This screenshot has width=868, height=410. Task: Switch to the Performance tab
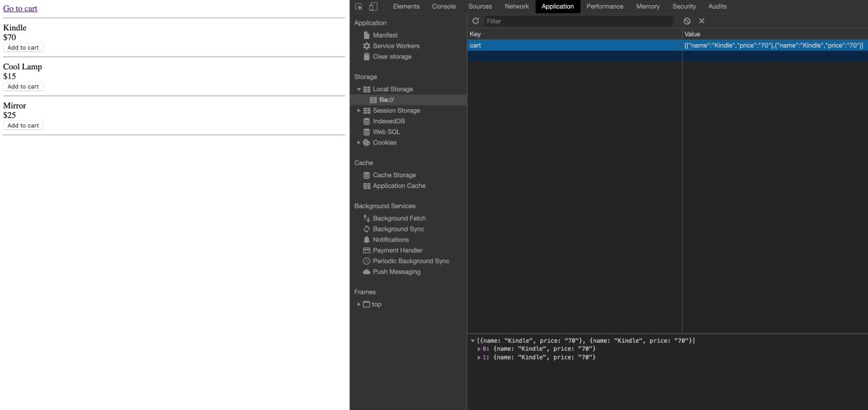click(605, 7)
